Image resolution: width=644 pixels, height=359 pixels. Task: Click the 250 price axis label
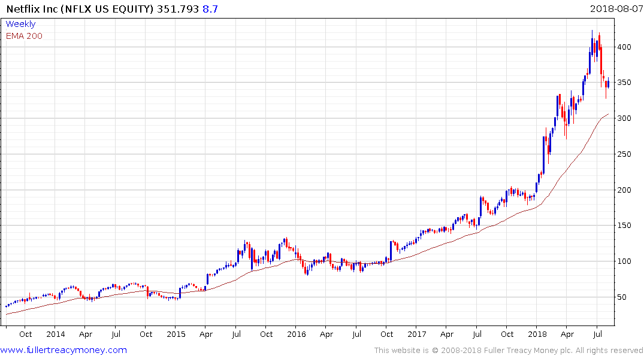click(x=624, y=154)
